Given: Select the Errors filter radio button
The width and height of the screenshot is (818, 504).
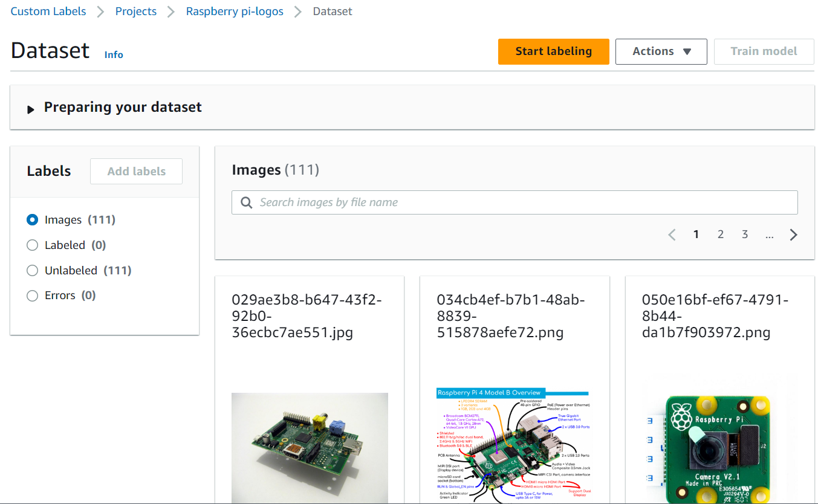Looking at the screenshot, I should pos(33,296).
